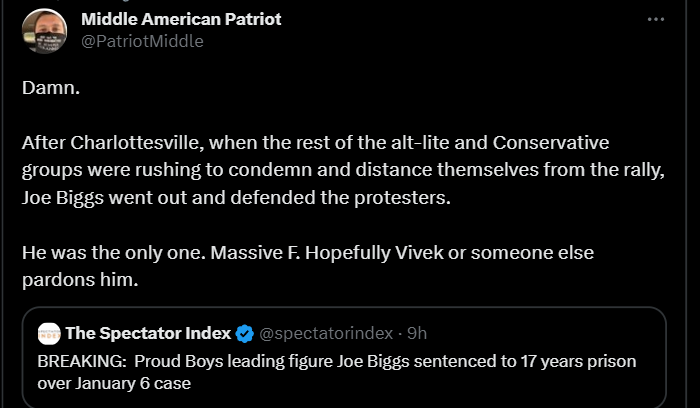Image resolution: width=700 pixels, height=408 pixels.
Task: Click "Proud Boys" in the quoted headline
Action: [x=173, y=361]
